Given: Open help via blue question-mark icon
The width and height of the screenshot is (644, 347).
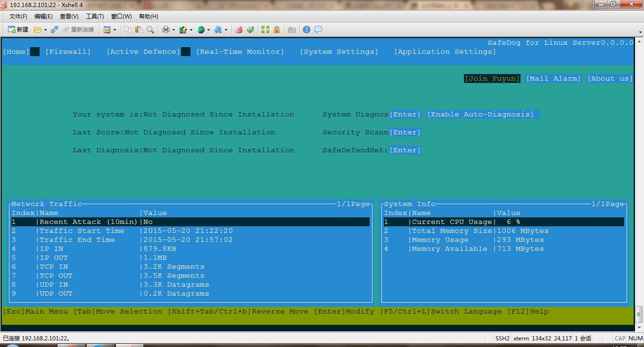Looking at the screenshot, I should (307, 30).
